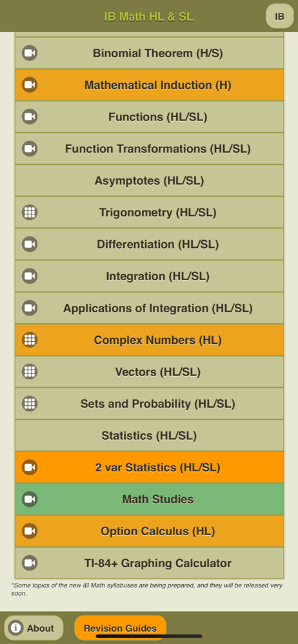Select Integration (HL/SL) from the list
This screenshot has height=644, width=298.
tap(150, 276)
